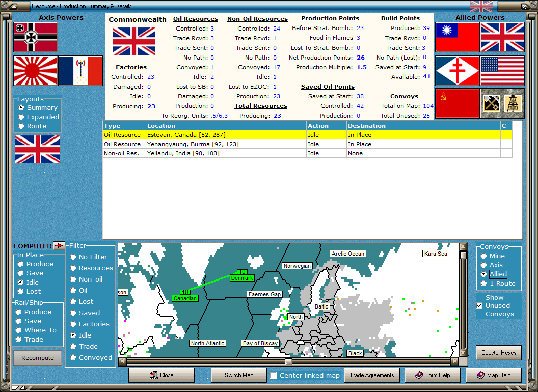Screen dimensions: 538x392
Task: Set filter to No Filter
Action: 89,257
